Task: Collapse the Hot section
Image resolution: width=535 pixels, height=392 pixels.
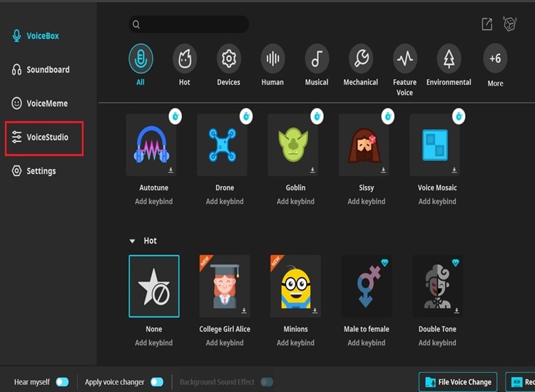Action: point(133,241)
